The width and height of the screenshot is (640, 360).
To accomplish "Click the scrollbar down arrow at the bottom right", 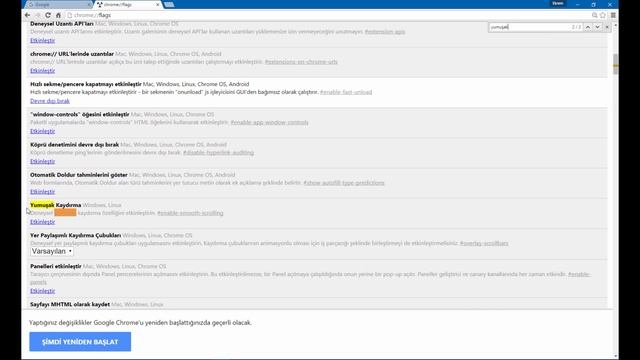I will 615,356.
